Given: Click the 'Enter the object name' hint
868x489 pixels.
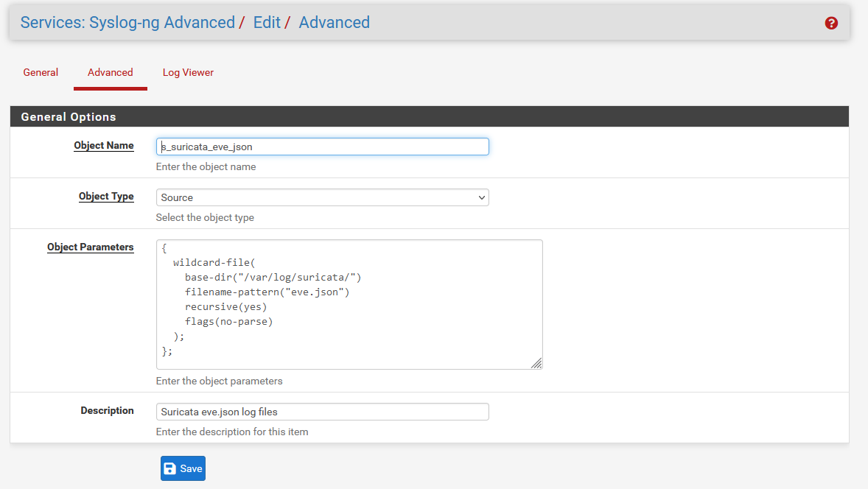Looking at the screenshot, I should pos(206,166).
